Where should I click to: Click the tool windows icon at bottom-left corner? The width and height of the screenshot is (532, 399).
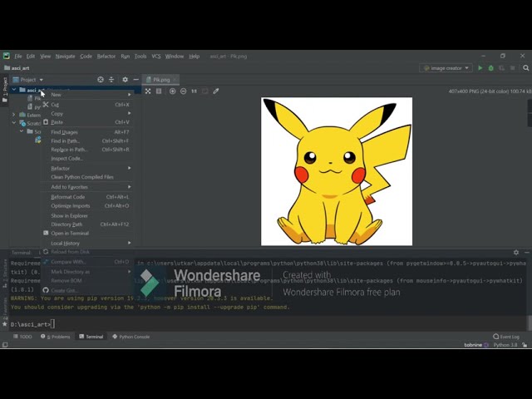click(5, 345)
